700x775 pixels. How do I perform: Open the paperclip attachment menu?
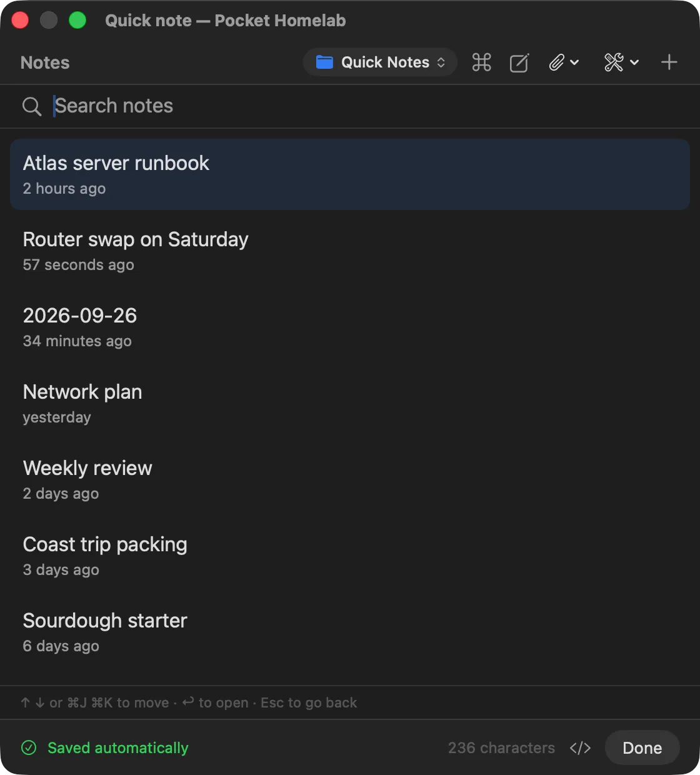click(564, 62)
